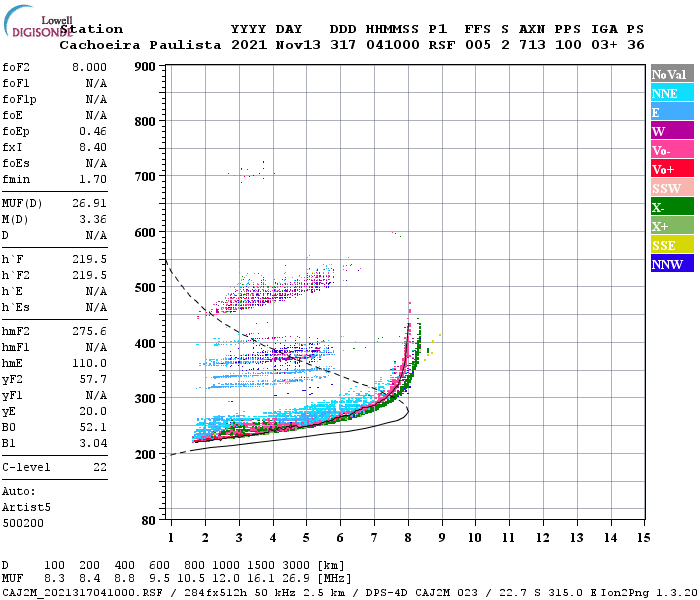Click the Artist5 auto-scaling label
The image size is (700, 600).
26,508
